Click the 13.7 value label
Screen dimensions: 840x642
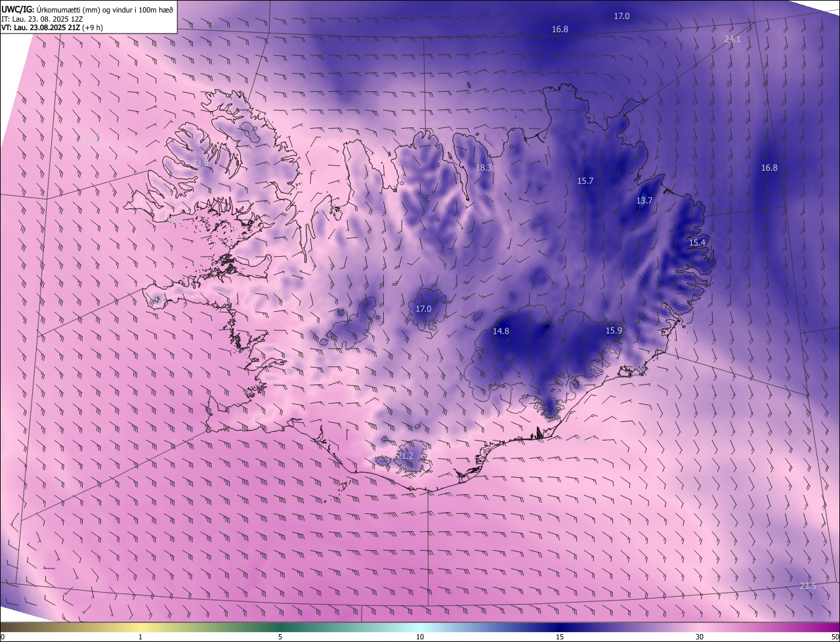pyautogui.click(x=644, y=201)
